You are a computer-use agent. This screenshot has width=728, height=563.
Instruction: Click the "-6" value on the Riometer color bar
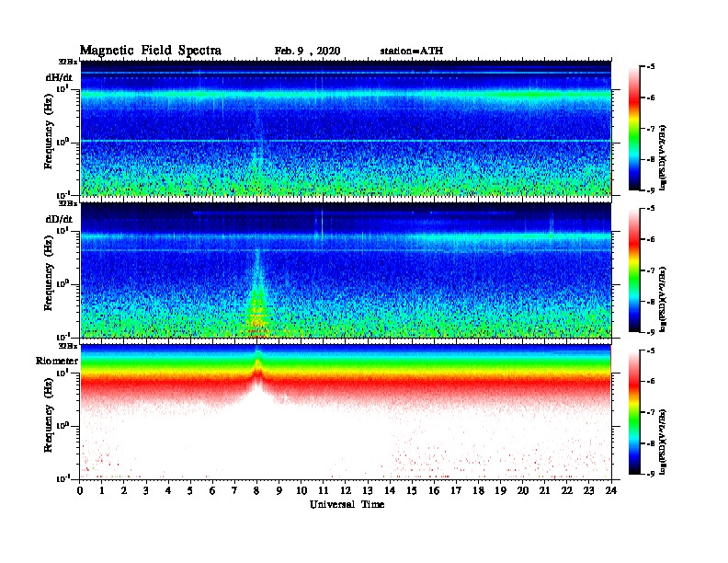click(x=651, y=381)
